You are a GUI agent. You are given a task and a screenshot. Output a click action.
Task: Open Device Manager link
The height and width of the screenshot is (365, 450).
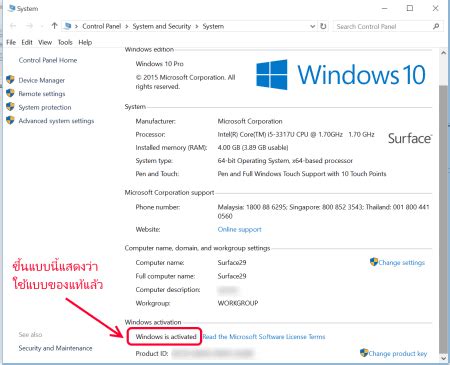coord(42,80)
